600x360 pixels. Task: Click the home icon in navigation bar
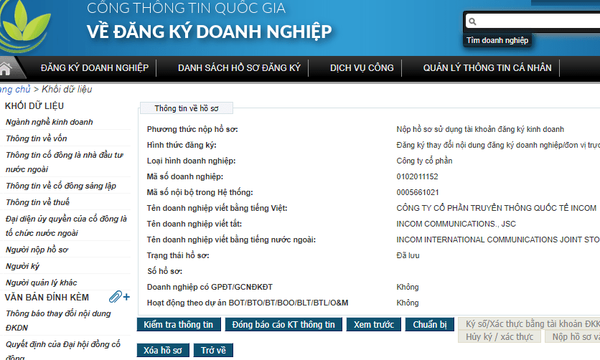point(5,68)
